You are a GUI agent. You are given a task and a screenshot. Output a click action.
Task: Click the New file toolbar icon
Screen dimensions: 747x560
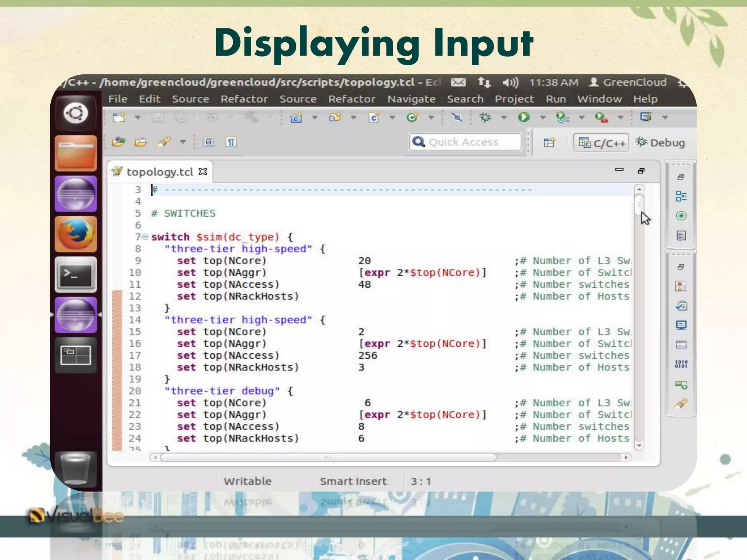click(119, 117)
